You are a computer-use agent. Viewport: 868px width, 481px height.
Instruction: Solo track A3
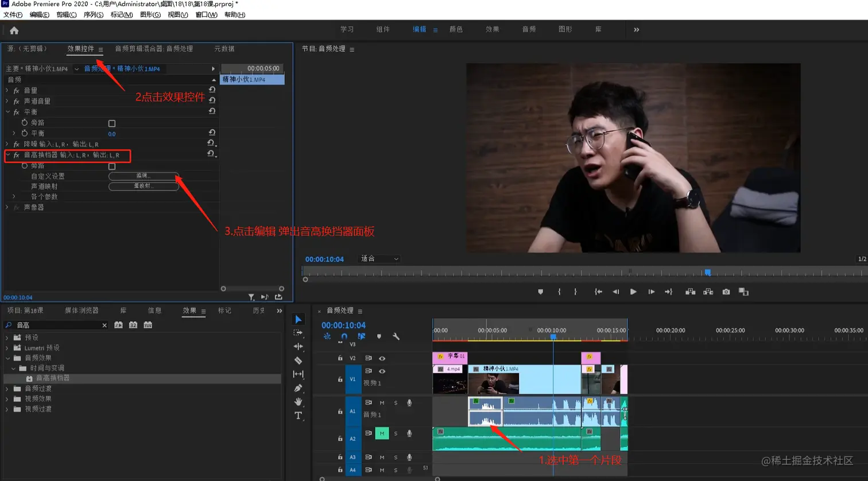click(x=396, y=457)
